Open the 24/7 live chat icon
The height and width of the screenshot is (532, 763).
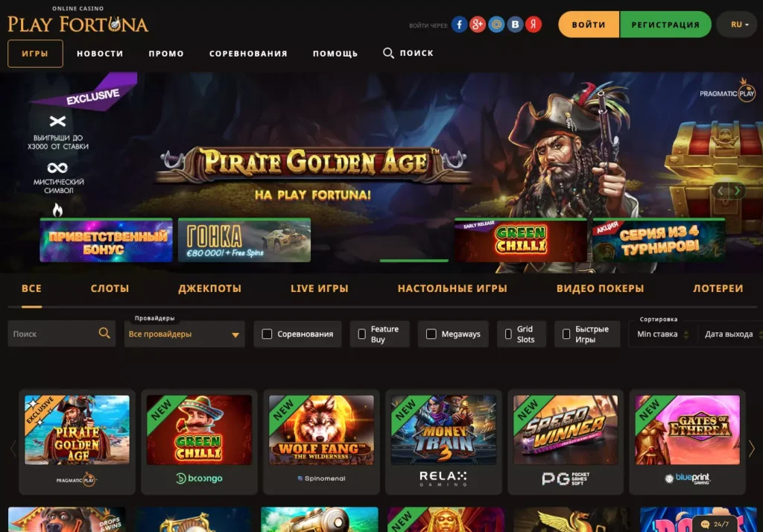point(705,525)
